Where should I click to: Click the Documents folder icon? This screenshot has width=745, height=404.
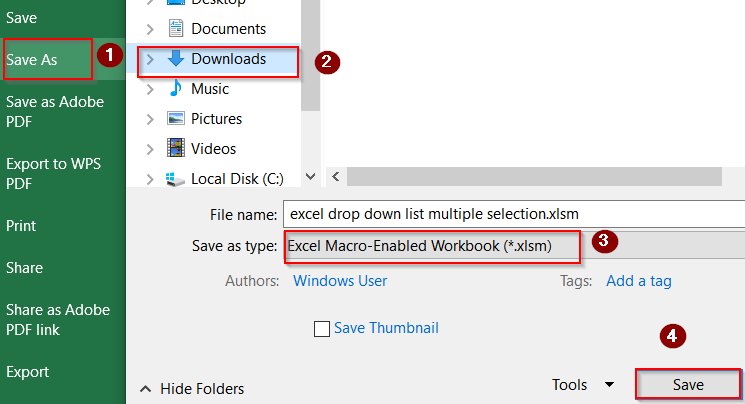[x=176, y=29]
